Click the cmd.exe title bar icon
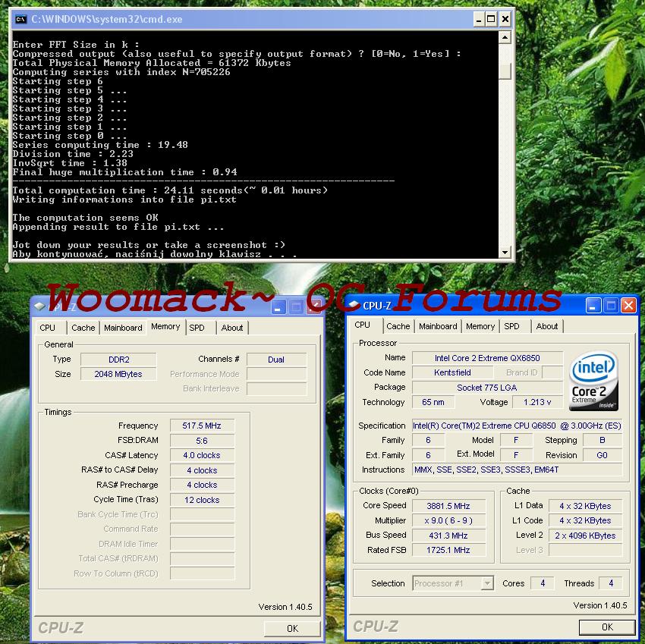 [21, 19]
